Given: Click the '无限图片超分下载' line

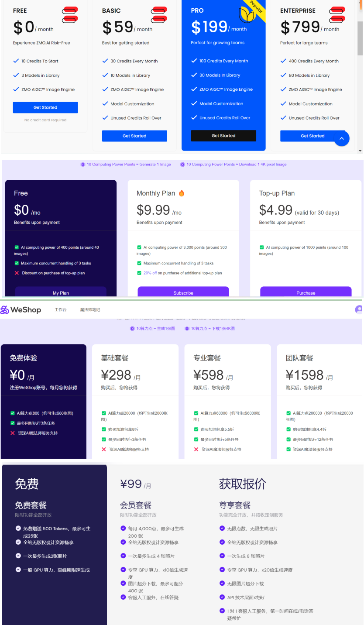Looking at the screenshot, I should (x=245, y=584).
